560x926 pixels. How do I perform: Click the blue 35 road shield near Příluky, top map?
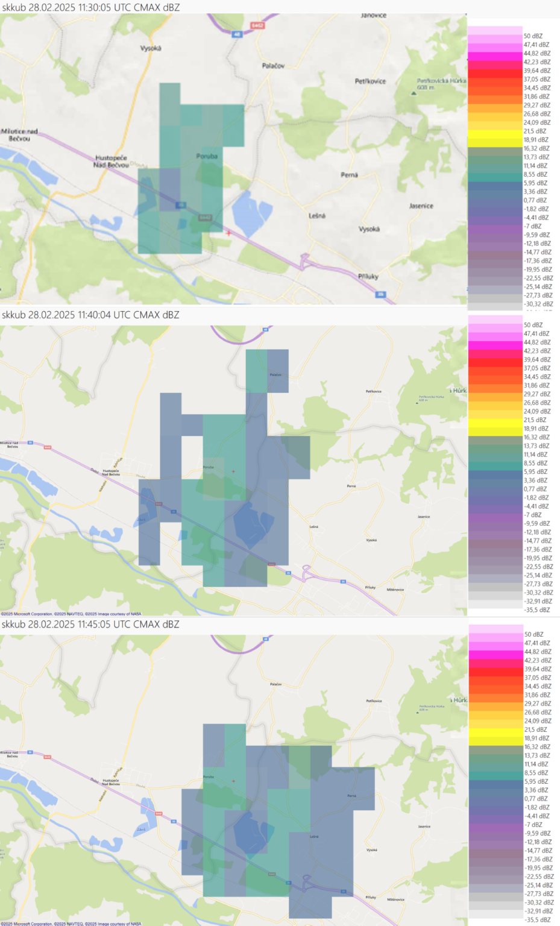click(x=381, y=294)
